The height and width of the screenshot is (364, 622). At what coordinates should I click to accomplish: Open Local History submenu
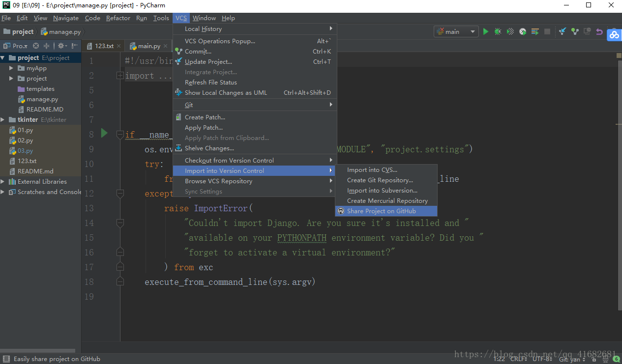[x=255, y=29]
